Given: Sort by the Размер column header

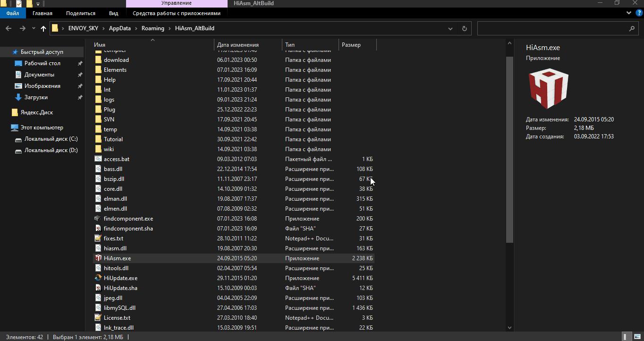Looking at the screenshot, I should click(x=358, y=45).
